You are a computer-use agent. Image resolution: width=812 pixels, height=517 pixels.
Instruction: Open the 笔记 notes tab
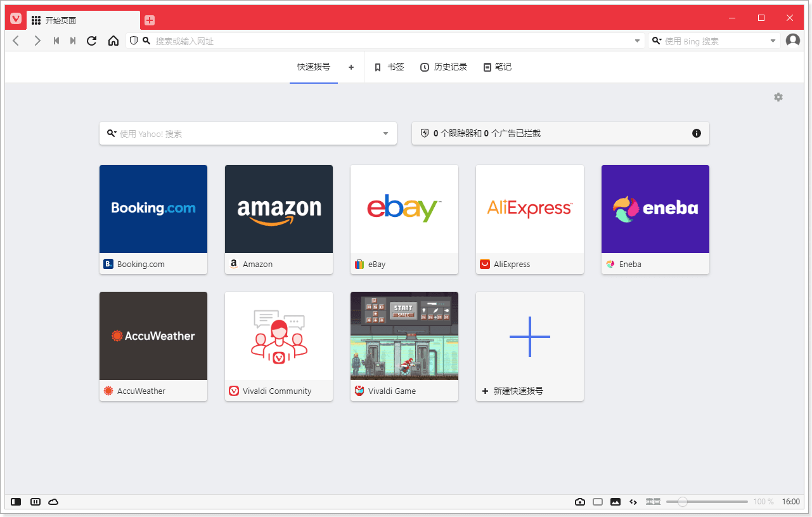coord(498,67)
